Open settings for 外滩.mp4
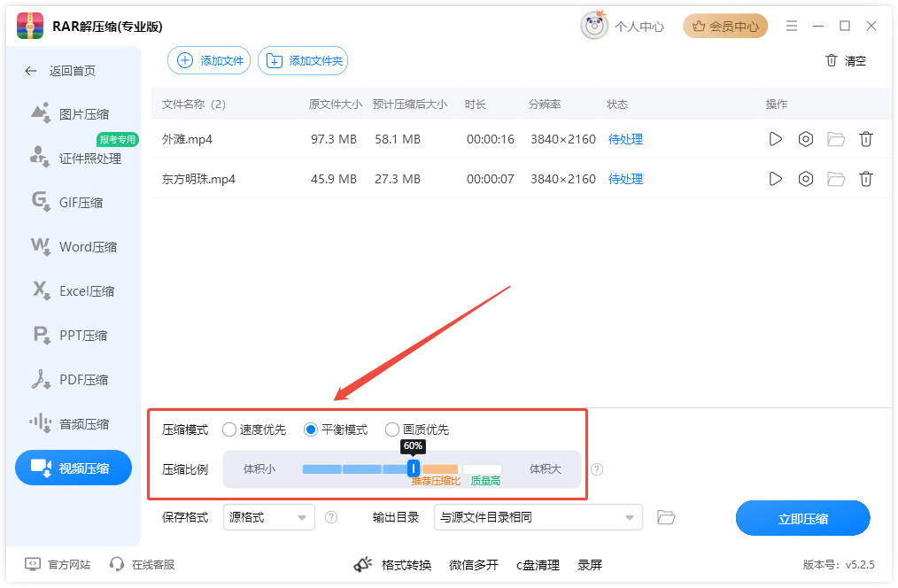Screen dimensions: 898x588 coord(806,139)
